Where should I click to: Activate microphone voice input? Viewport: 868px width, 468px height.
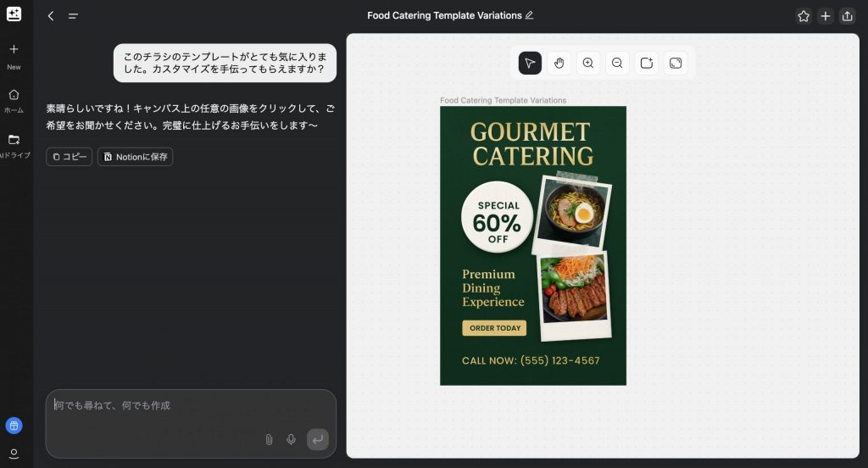[291, 439]
